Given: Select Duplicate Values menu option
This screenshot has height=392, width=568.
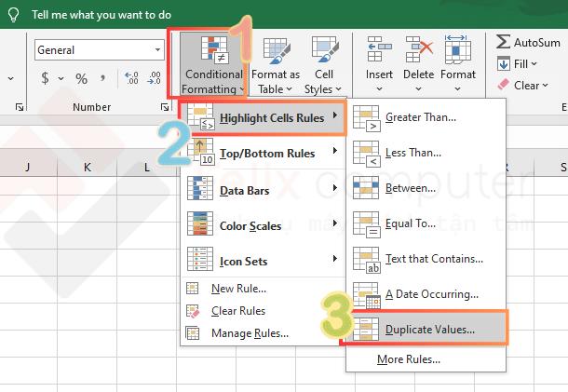Looking at the screenshot, I should click(429, 329).
